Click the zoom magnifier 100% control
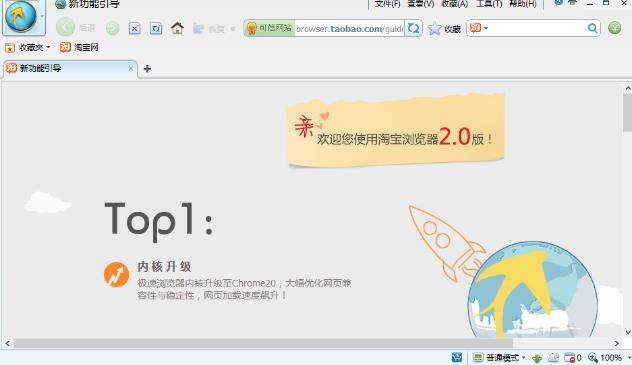 (604, 358)
